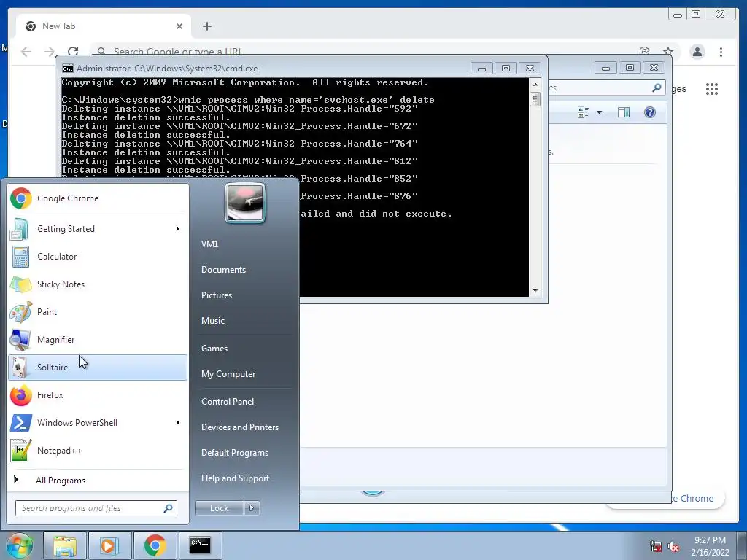The image size is (747, 560).
Task: Reload the Chrome page
Action: coord(73,52)
